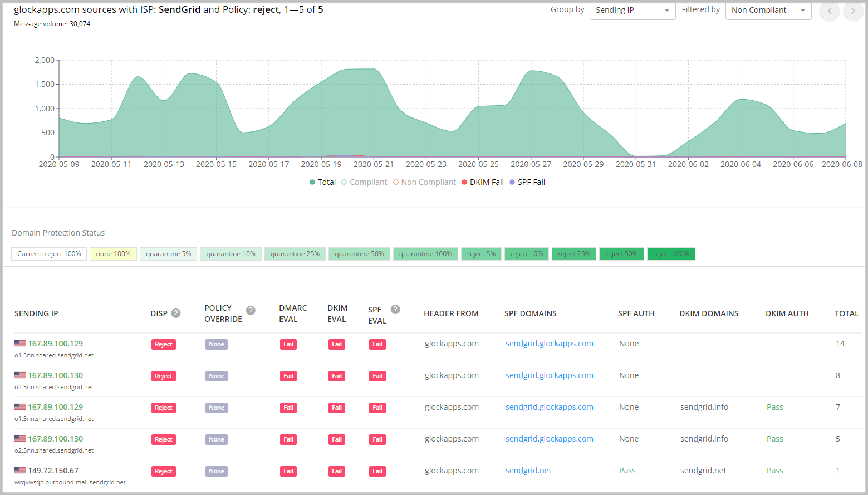Show help for the DISP column
This screenshot has height=495, width=868.
(176, 313)
